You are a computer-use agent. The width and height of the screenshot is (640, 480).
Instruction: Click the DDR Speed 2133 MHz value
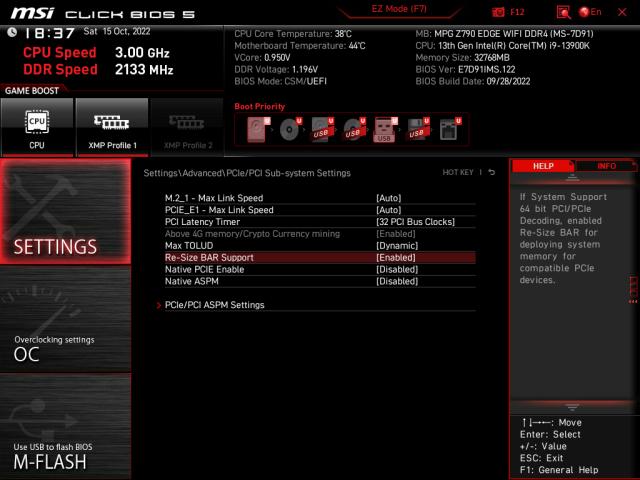144,69
